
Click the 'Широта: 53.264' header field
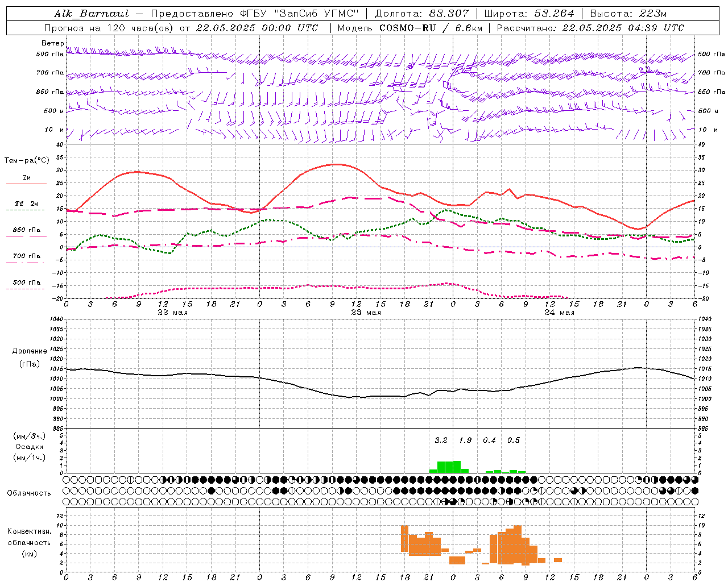(530, 14)
